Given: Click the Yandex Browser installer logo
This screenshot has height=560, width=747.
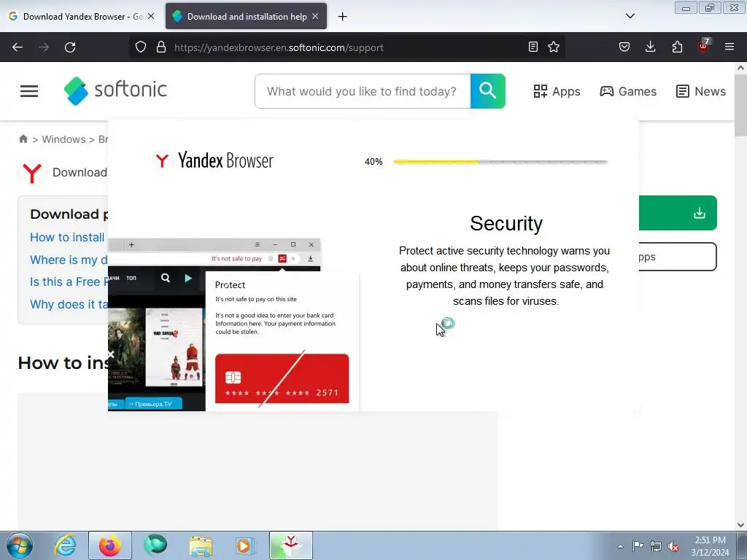Looking at the screenshot, I should (214, 160).
